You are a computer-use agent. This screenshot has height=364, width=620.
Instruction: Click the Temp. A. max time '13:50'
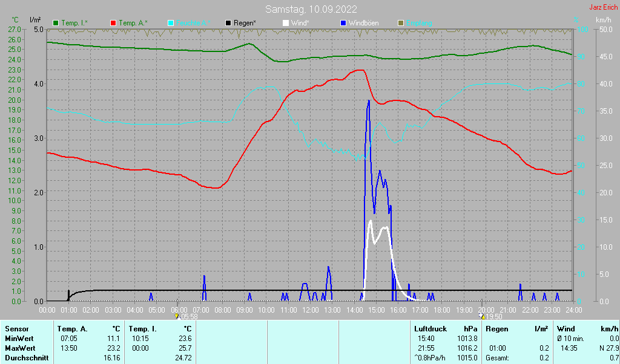pyautogui.click(x=69, y=349)
